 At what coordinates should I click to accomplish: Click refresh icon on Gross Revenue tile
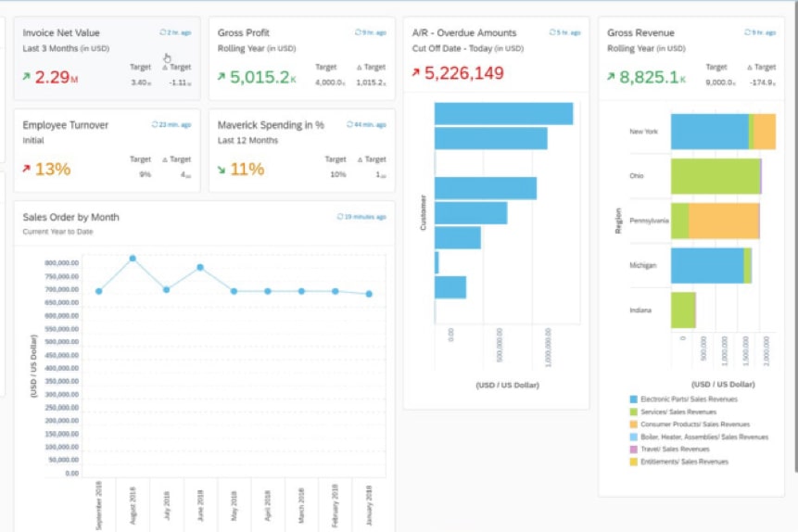747,32
